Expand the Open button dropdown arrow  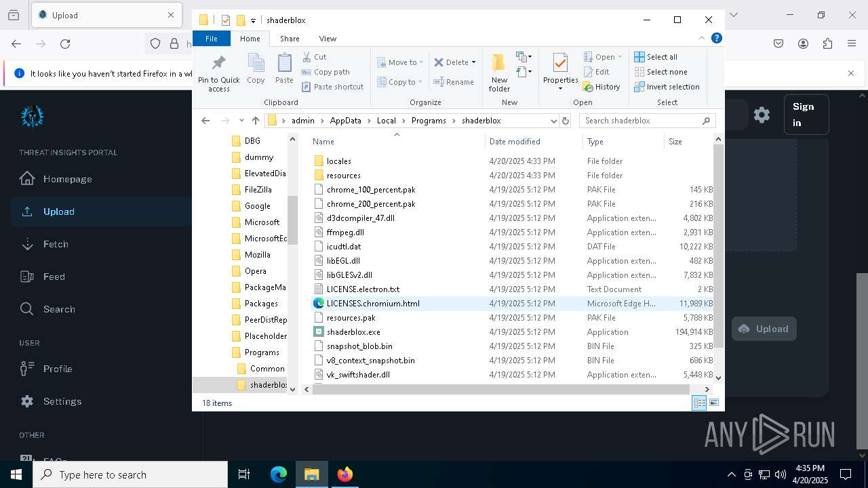(x=620, y=57)
